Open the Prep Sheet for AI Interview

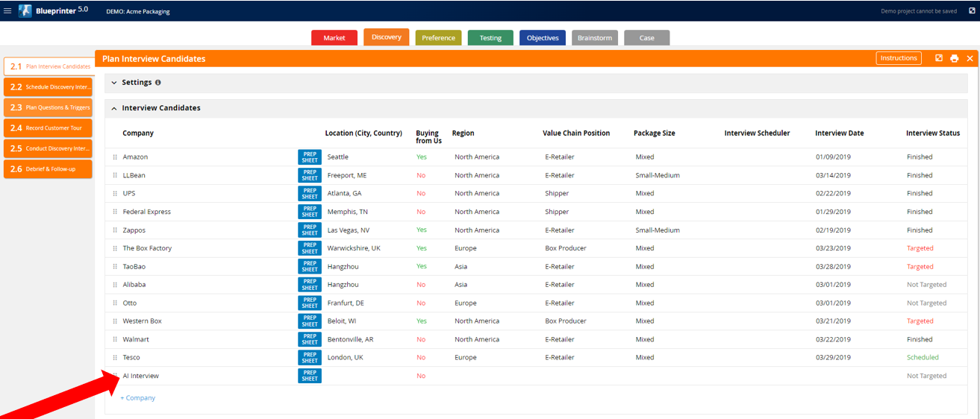310,376
